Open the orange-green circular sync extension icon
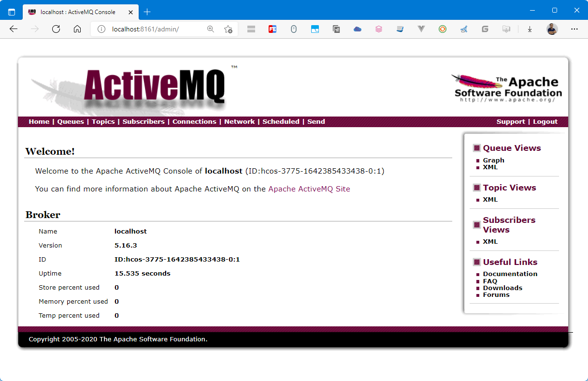The width and height of the screenshot is (588, 381). click(x=443, y=29)
